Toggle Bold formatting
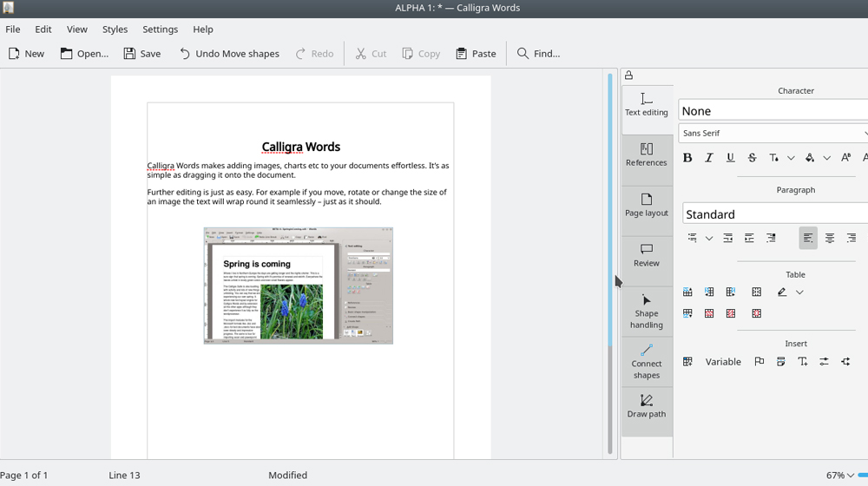Image resolution: width=868 pixels, height=486 pixels. click(687, 158)
